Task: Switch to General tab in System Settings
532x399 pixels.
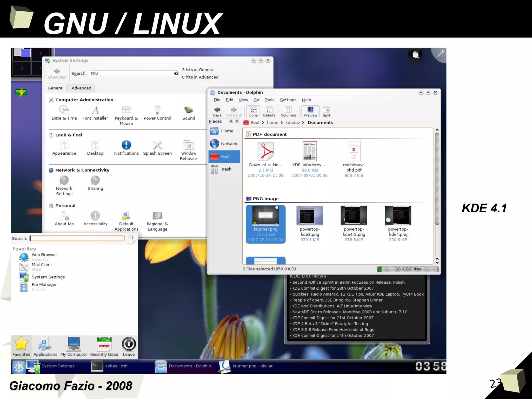Action: (55, 88)
